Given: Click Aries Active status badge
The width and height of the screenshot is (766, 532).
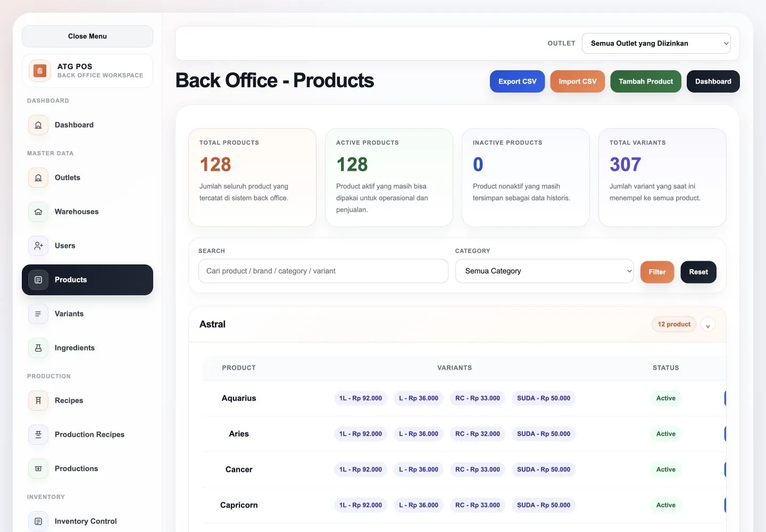Looking at the screenshot, I should (665, 434).
